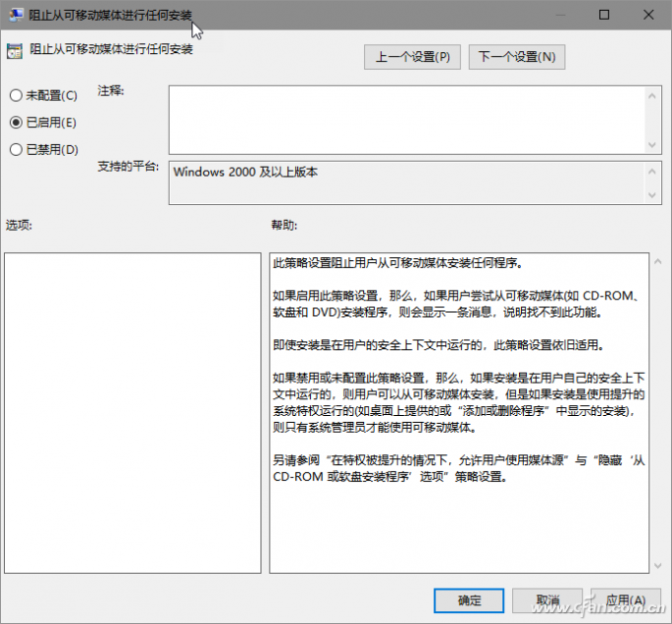Click the title bar application icon
Screen dimensions: 672x624
pos(17,15)
